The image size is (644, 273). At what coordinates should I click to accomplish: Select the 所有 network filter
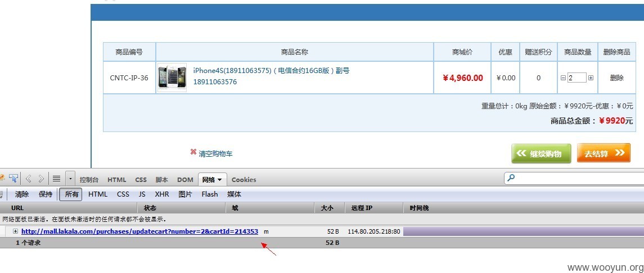coord(71,194)
